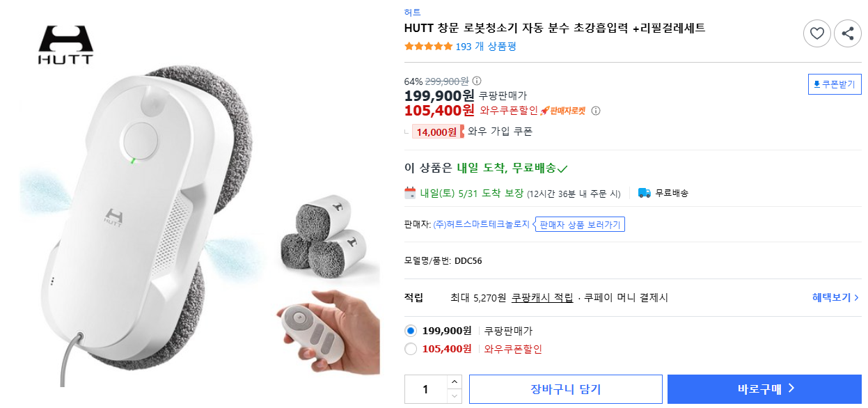Click the 장바구니 담기 button

(x=565, y=389)
